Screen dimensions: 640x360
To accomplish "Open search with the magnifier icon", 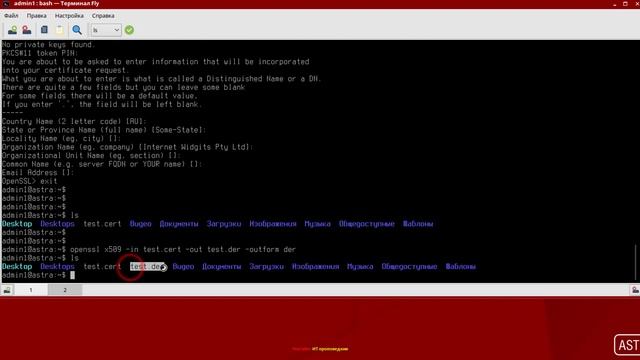I will [77, 30].
